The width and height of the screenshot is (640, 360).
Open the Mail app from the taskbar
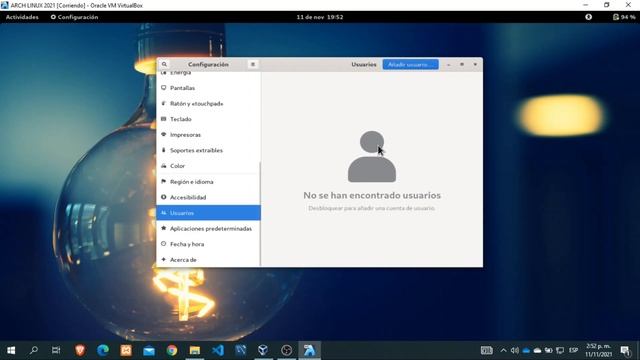(149, 350)
